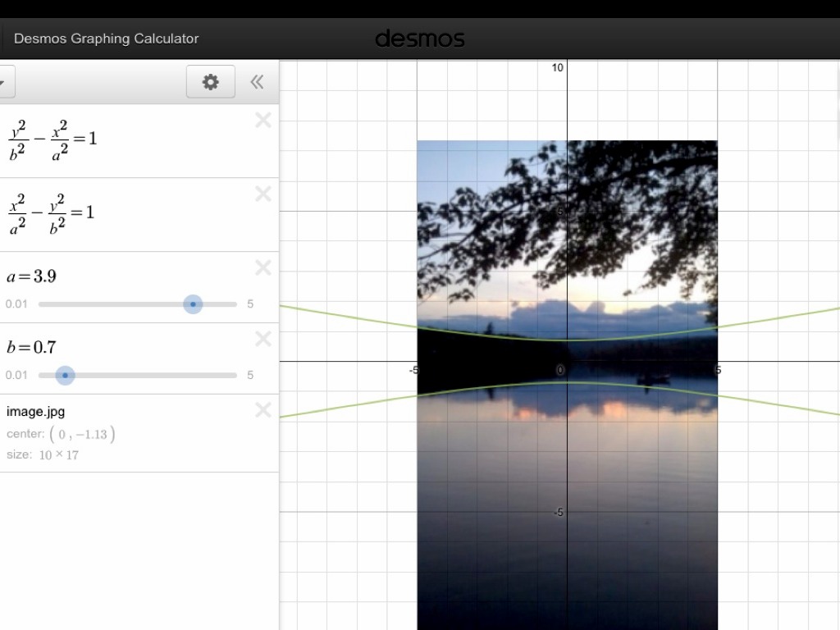This screenshot has width=840, height=630.
Task: Edit the lower limit 0.01 of slider a
Action: point(16,304)
